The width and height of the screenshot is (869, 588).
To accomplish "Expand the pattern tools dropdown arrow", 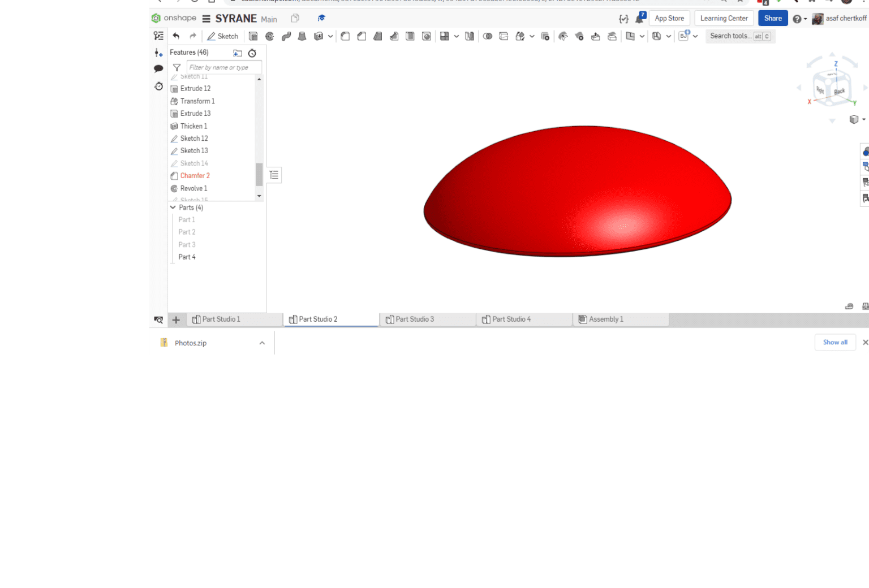I will (457, 36).
